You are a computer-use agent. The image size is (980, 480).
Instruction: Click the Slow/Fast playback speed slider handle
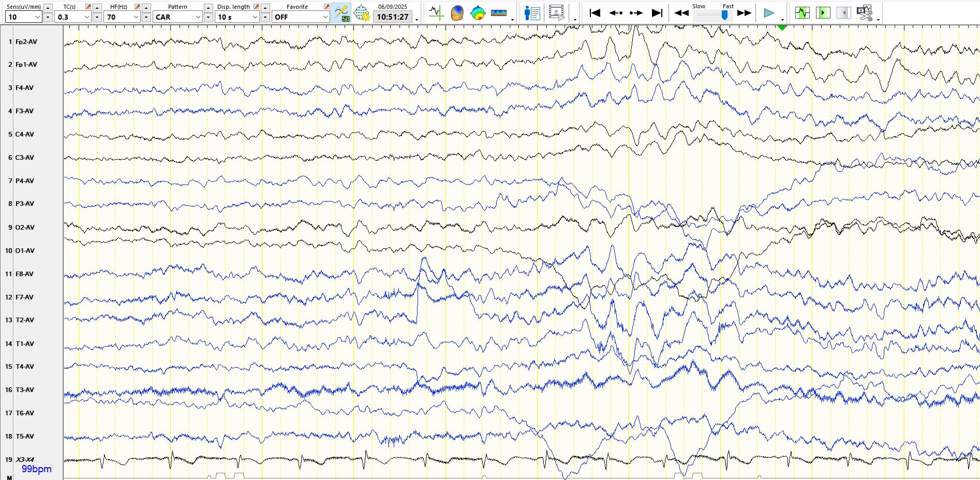pyautogui.click(x=724, y=16)
